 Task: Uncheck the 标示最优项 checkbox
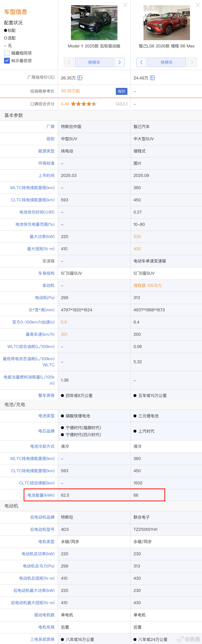[x=7, y=61]
